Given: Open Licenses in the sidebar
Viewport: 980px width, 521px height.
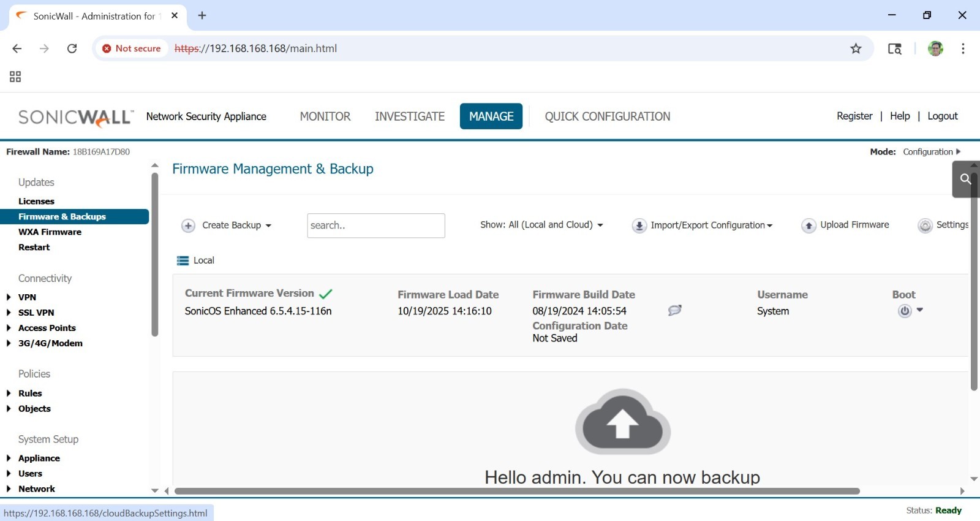Looking at the screenshot, I should [x=36, y=201].
